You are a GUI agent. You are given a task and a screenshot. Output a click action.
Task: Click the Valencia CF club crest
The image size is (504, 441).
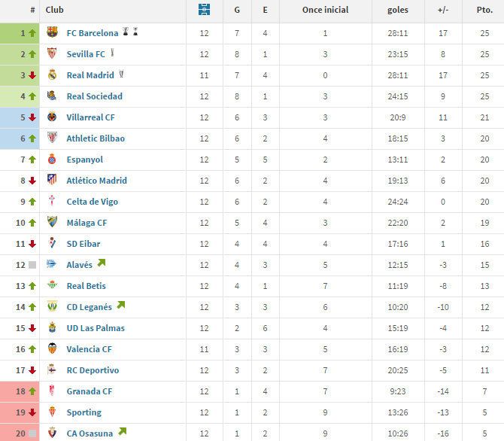(x=52, y=349)
